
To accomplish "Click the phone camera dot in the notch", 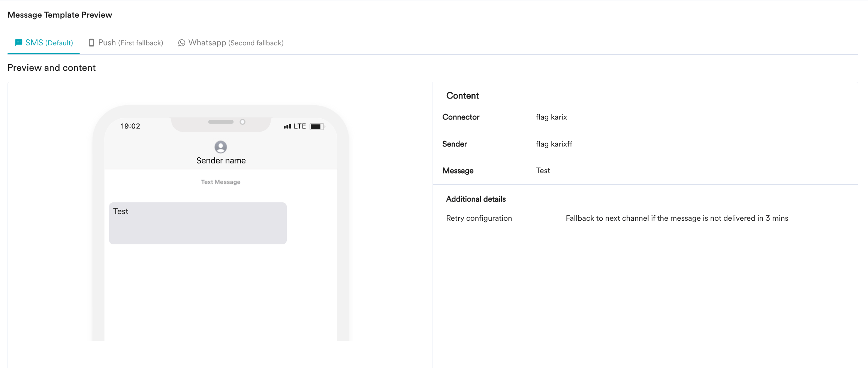I will click(242, 122).
